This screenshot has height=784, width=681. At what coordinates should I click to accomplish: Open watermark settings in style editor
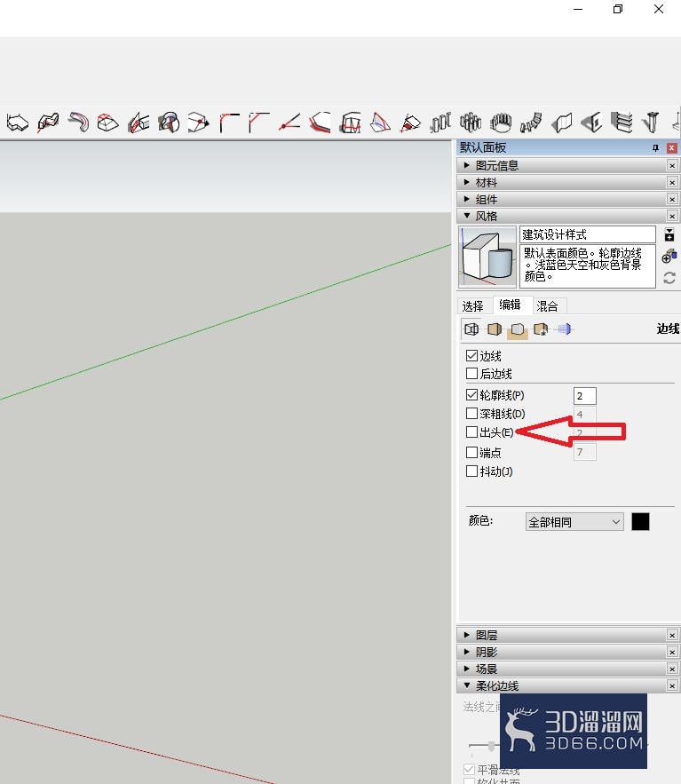tap(541, 329)
